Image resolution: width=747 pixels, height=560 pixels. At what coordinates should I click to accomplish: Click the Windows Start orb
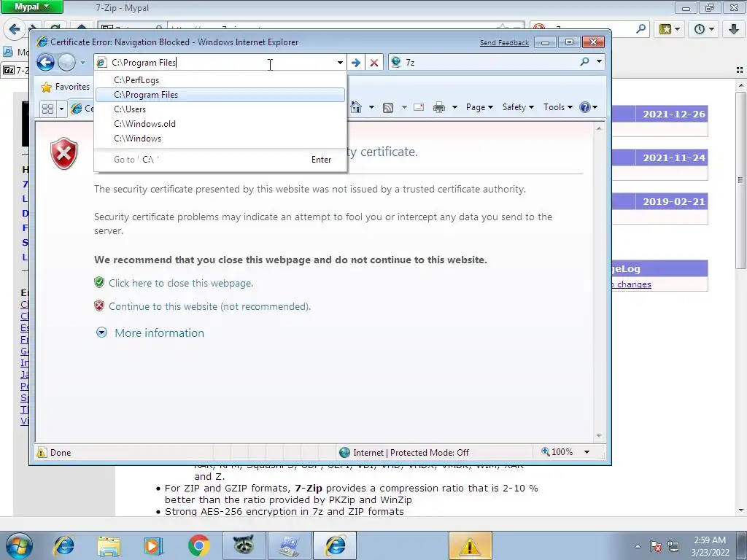tap(19, 545)
